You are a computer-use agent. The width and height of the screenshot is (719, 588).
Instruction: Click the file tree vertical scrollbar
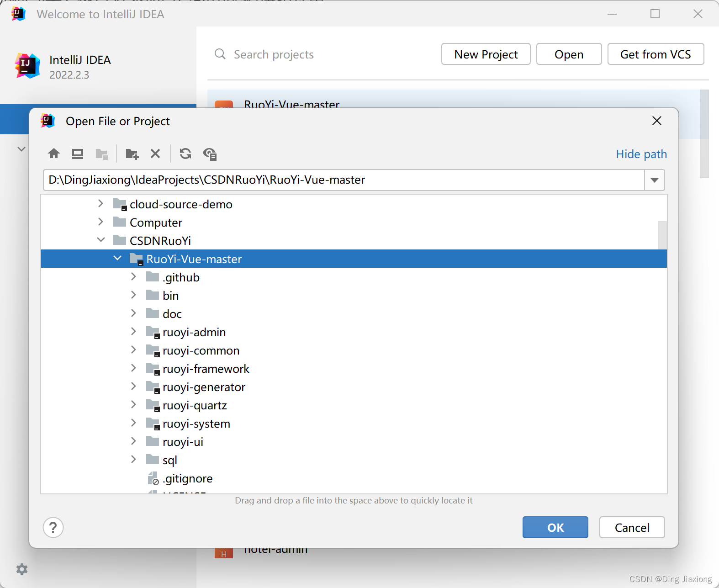point(662,235)
